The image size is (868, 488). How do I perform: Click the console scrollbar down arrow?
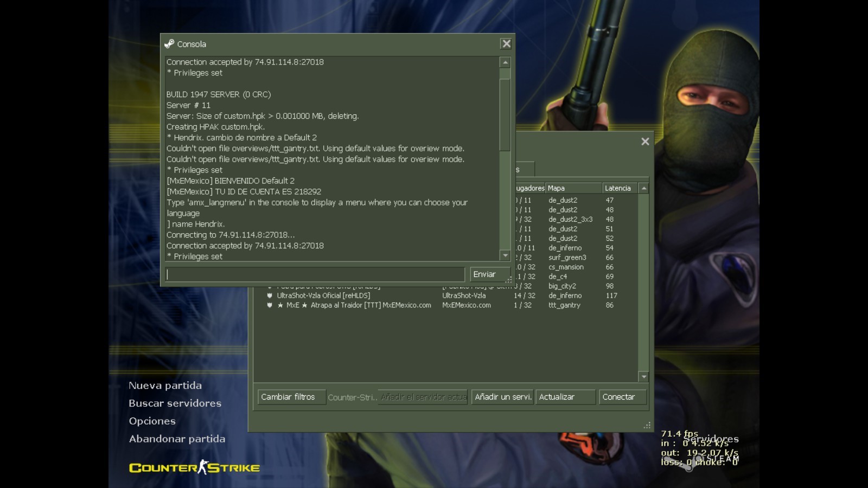(505, 255)
